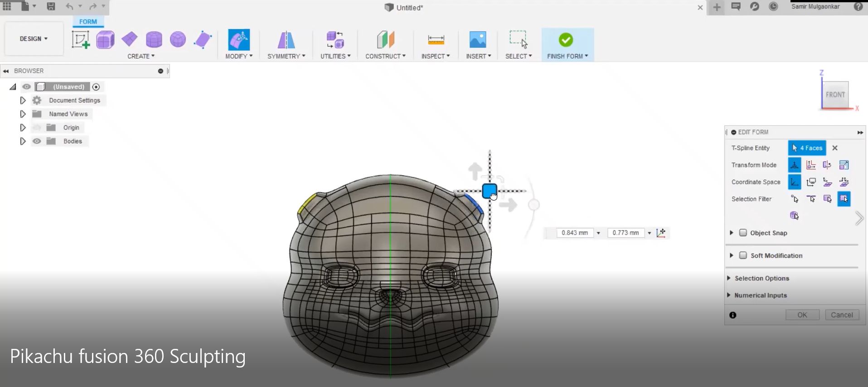This screenshot has height=387, width=868.
Task: Click the Inspect measure icon
Action: [436, 40]
